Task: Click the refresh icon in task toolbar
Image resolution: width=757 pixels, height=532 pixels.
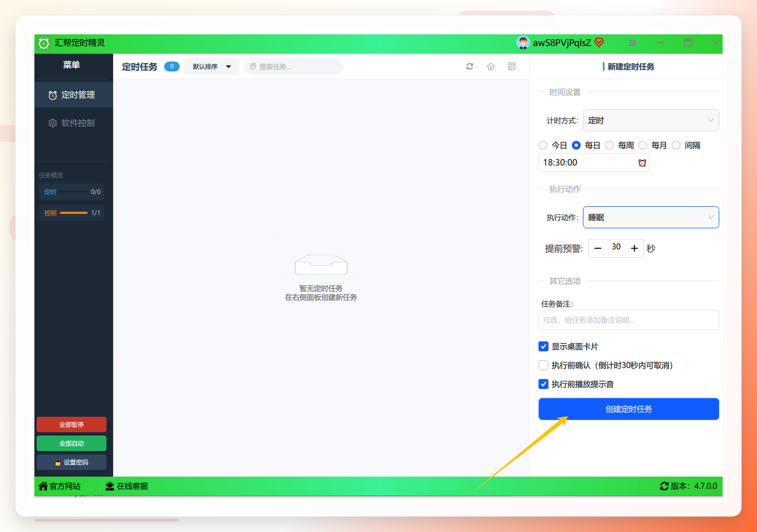Action: pos(470,66)
